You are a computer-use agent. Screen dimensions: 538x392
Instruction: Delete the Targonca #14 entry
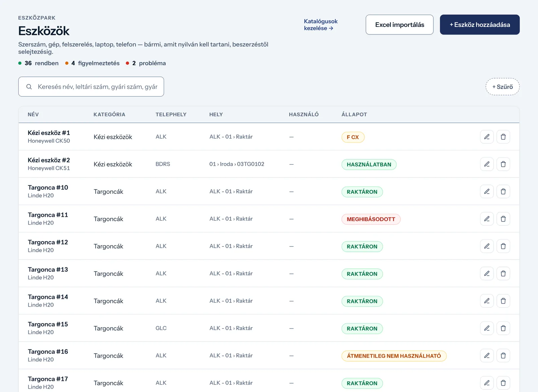click(503, 301)
